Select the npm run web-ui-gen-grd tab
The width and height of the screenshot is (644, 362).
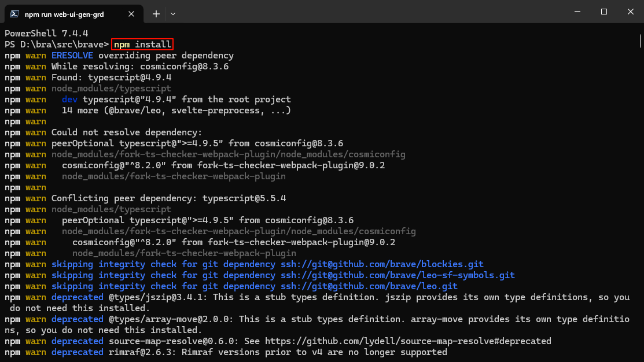[x=74, y=14]
